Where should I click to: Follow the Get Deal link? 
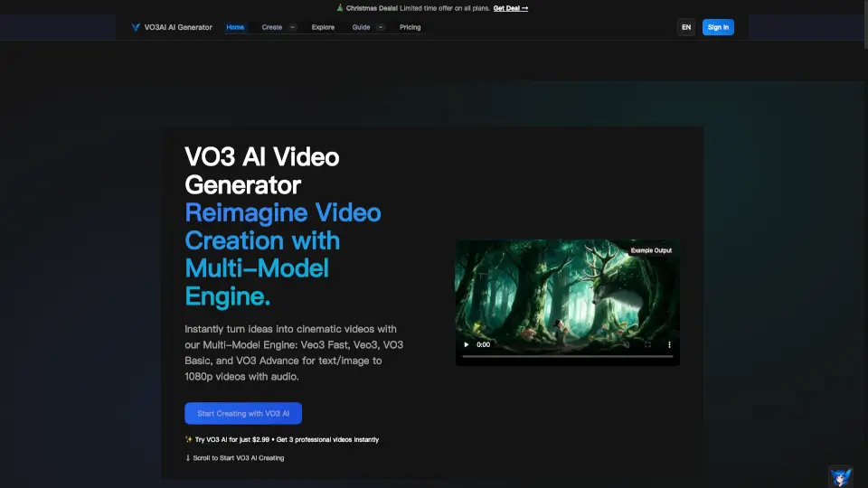click(x=510, y=8)
